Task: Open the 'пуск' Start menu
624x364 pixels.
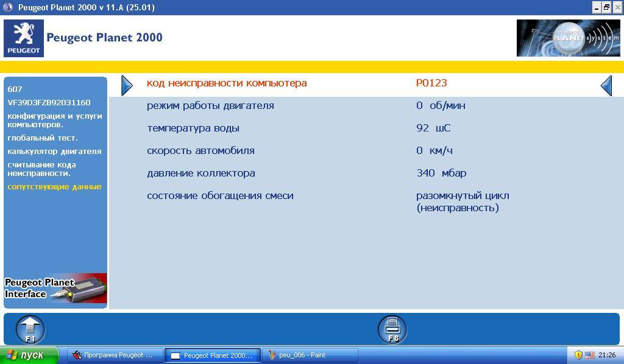Action: pyautogui.click(x=29, y=355)
